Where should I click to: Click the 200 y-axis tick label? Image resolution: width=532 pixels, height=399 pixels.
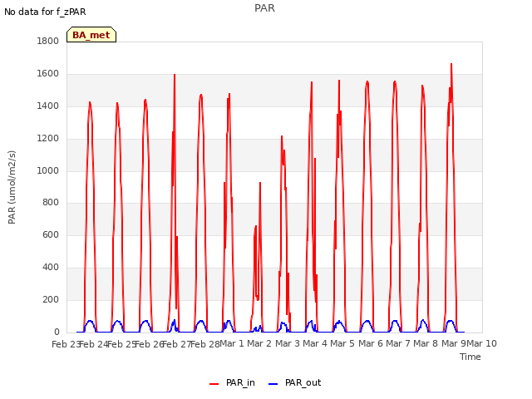[x=51, y=299]
